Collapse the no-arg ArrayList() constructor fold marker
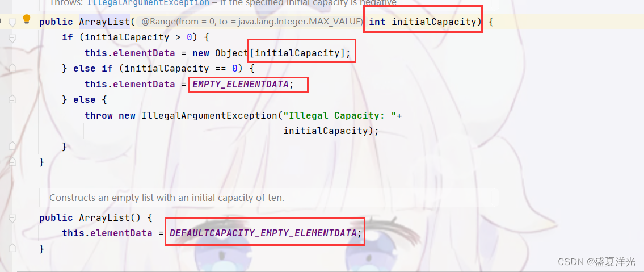This screenshot has width=644, height=272. 12,217
